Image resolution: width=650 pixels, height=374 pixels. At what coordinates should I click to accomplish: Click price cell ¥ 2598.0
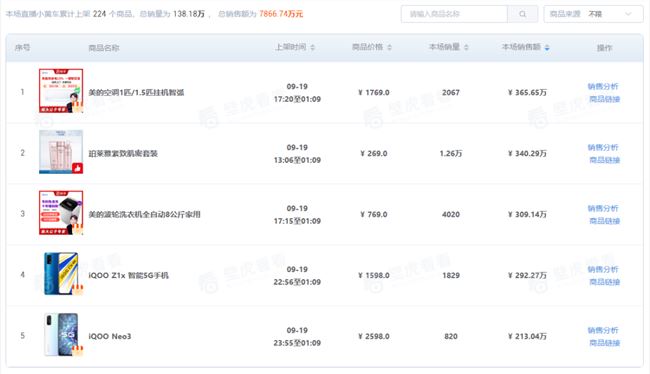point(374,336)
